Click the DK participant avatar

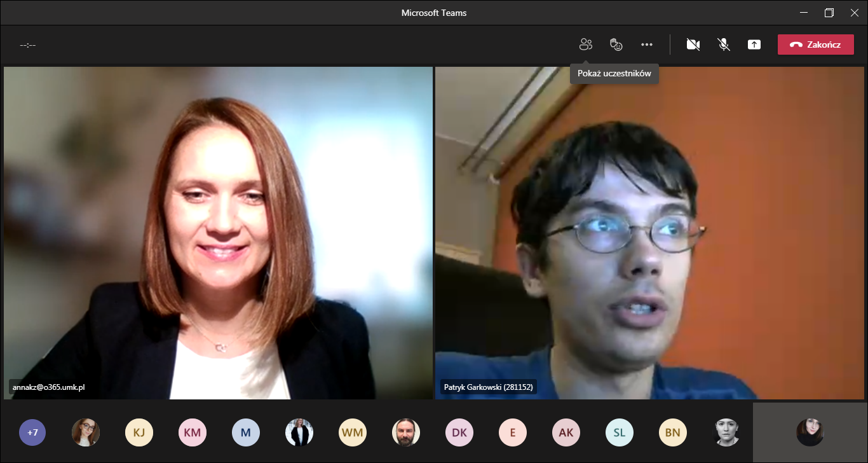click(x=459, y=432)
